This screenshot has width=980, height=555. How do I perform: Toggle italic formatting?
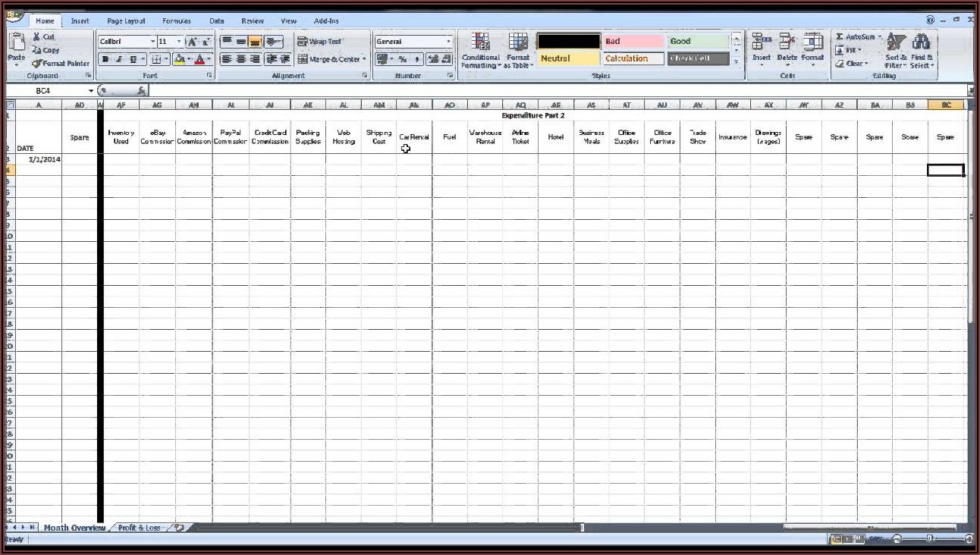tap(119, 59)
